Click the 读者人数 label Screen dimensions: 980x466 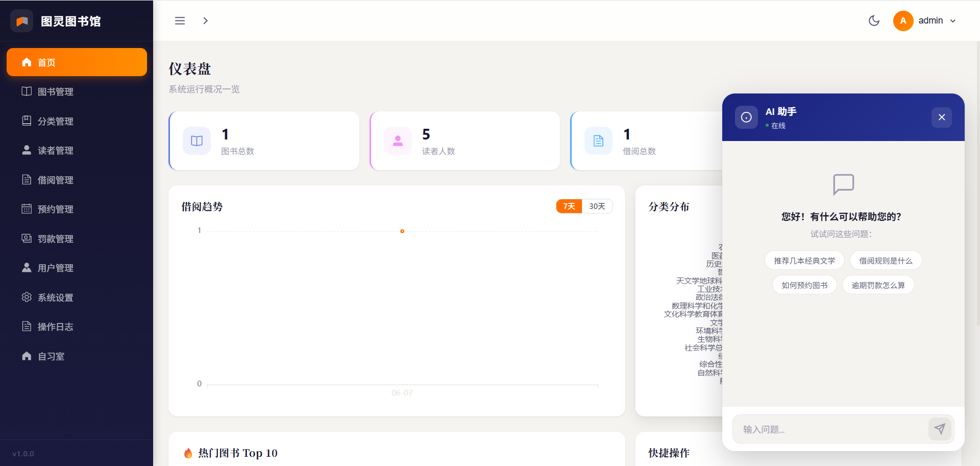point(438,151)
